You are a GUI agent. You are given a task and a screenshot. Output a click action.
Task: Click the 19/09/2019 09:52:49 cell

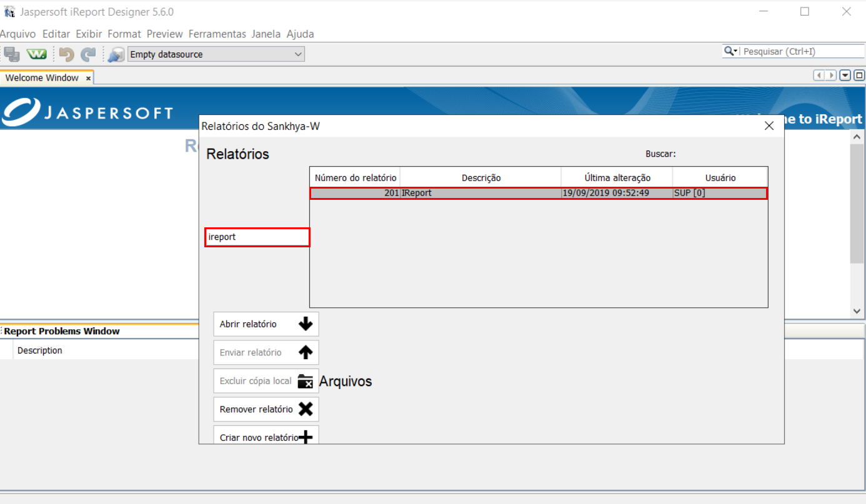point(617,194)
